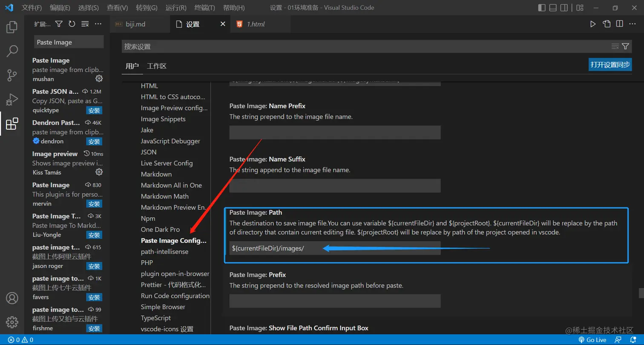Install Paste Image by mervin
Image resolution: width=644 pixels, height=345 pixels.
(94, 204)
